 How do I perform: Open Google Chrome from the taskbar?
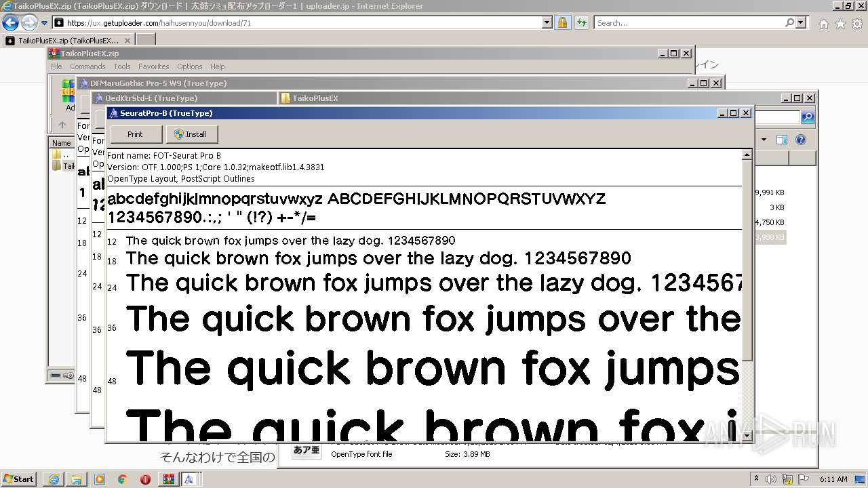tap(123, 479)
